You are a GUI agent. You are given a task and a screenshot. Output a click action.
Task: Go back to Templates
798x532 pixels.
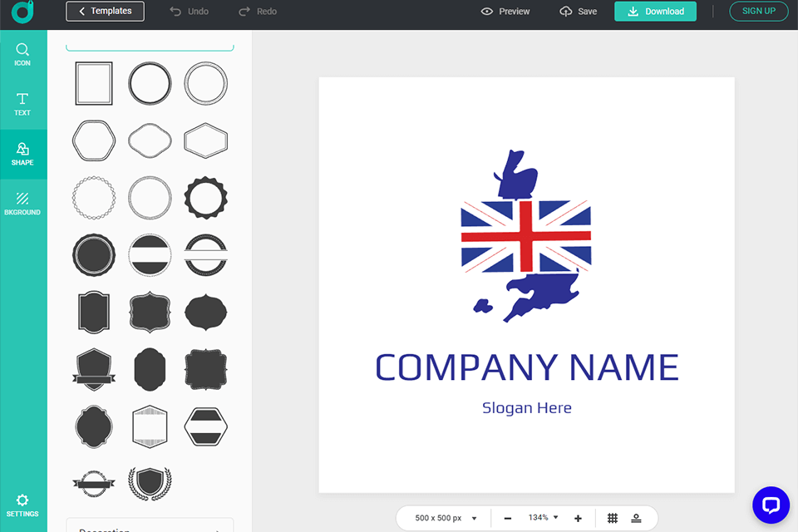point(105,11)
